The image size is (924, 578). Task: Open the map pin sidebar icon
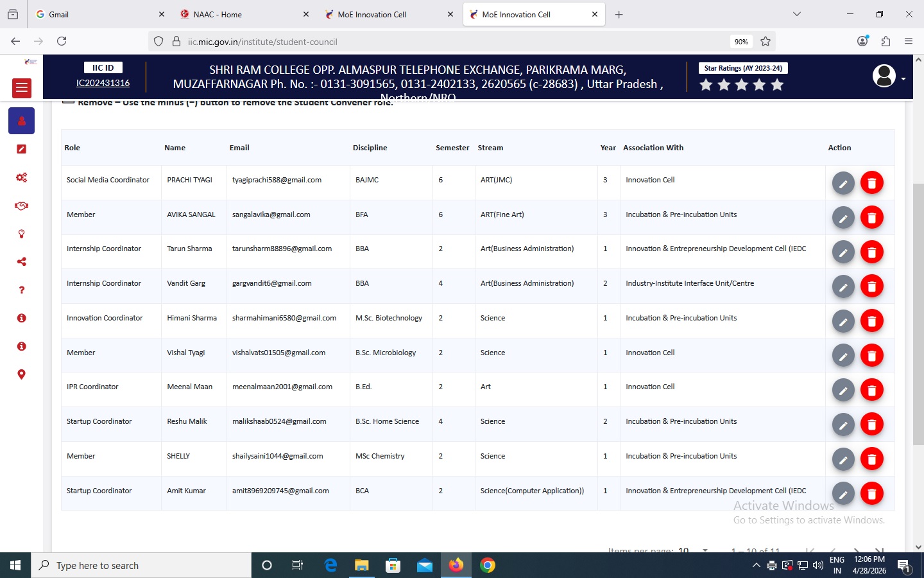[21, 374]
